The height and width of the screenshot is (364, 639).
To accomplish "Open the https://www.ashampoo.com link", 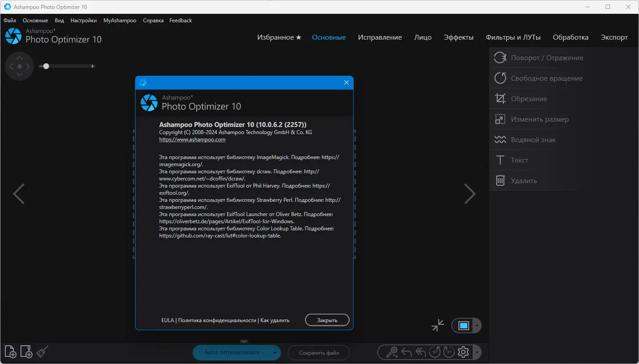I will pos(192,139).
